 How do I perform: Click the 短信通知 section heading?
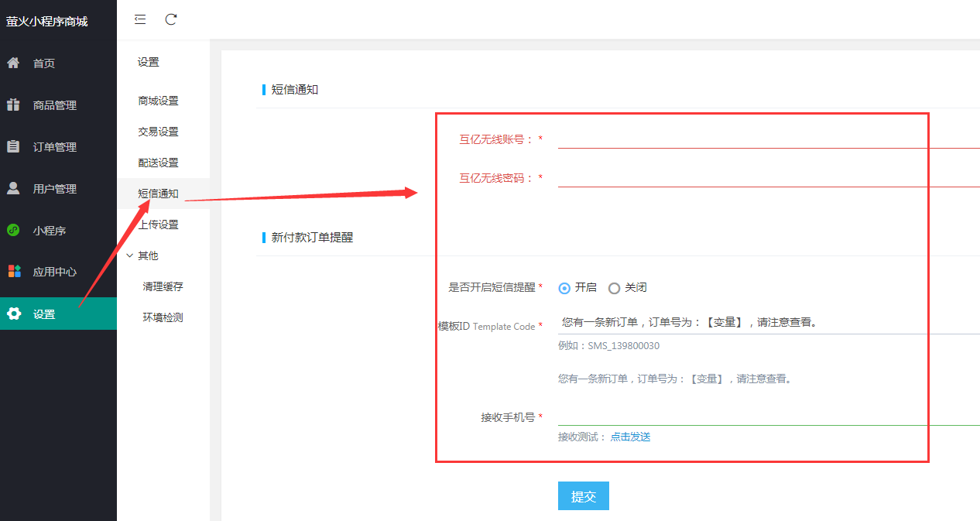tap(295, 90)
